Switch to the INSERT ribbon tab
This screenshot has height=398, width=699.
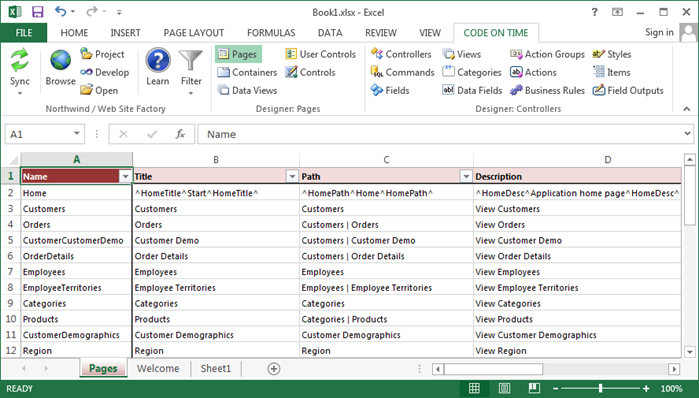pos(125,33)
